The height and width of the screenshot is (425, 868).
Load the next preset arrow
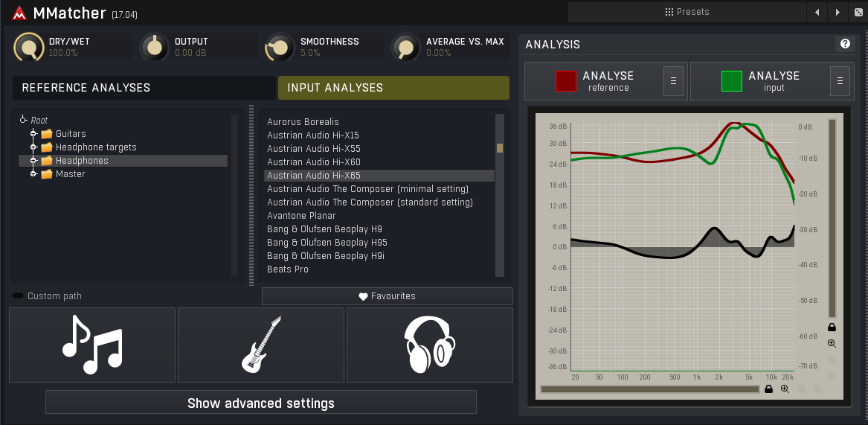838,12
